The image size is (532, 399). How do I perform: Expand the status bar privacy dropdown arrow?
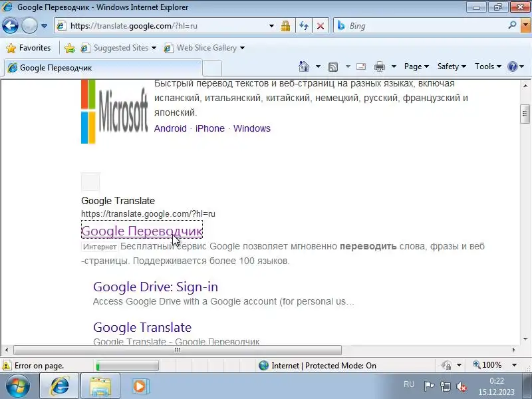459,365
